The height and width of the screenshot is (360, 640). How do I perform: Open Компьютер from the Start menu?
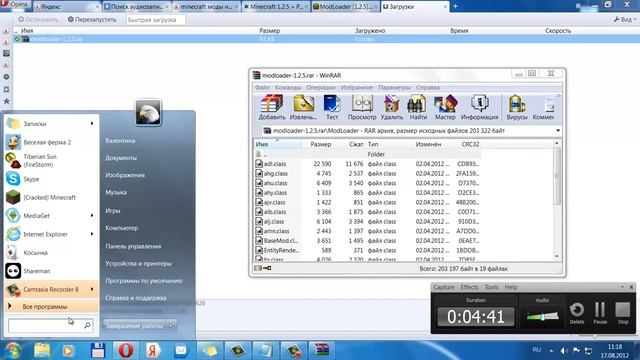tap(122, 228)
